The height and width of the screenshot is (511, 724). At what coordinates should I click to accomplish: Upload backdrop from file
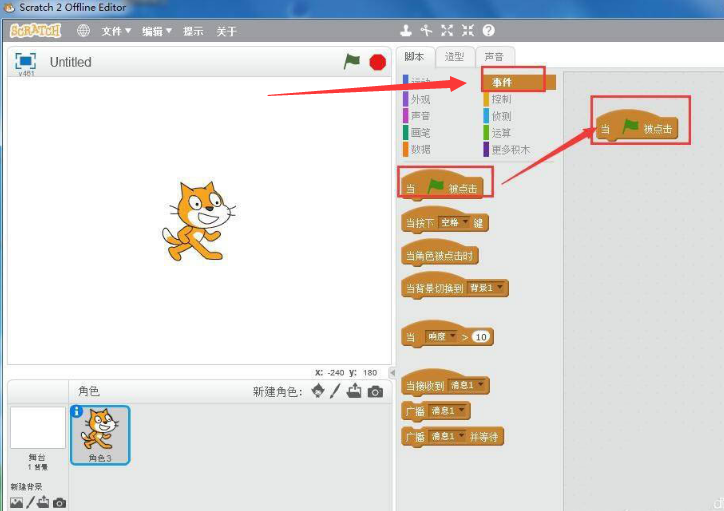43,502
